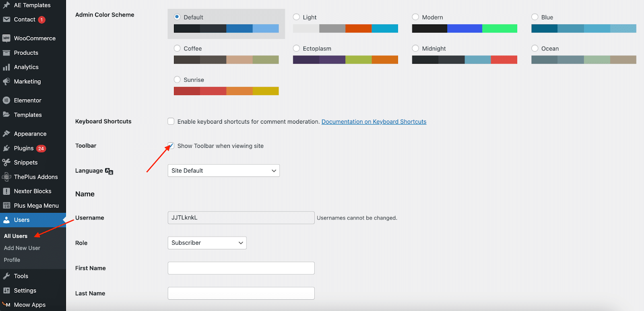The width and height of the screenshot is (644, 311).
Task: Click the Plugins plug icon
Action: [6, 148]
